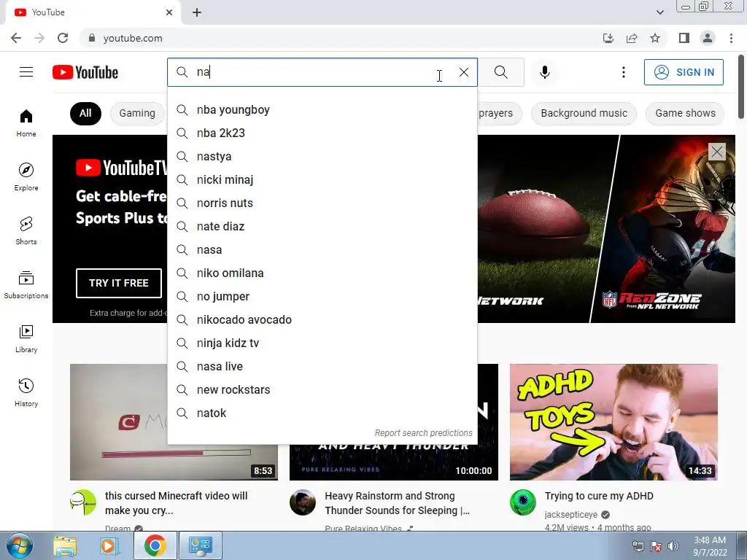Open History in sidebar

click(x=26, y=392)
